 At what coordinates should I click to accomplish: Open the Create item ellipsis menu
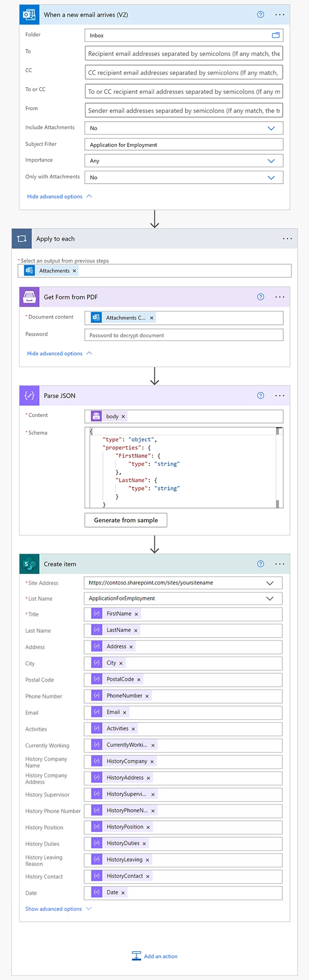(280, 564)
